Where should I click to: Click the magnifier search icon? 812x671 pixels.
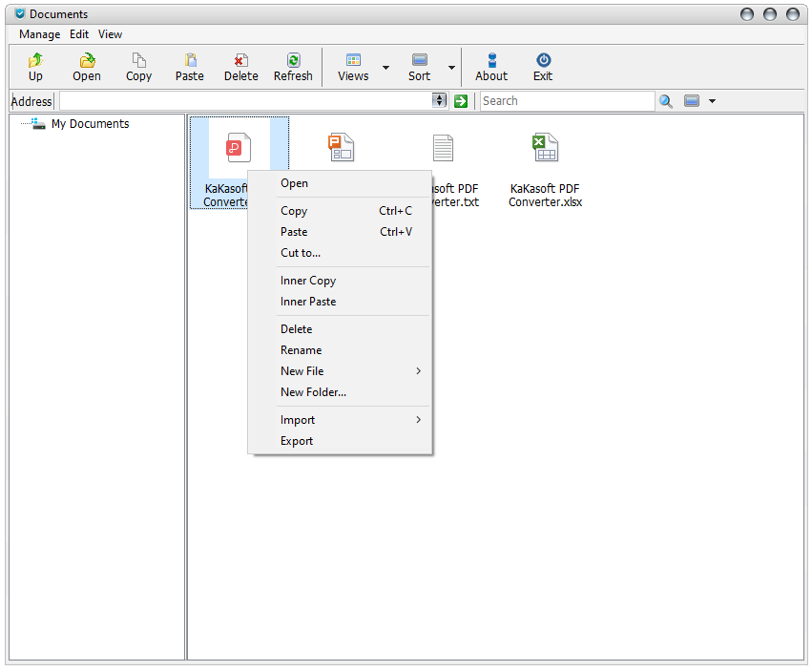point(665,101)
